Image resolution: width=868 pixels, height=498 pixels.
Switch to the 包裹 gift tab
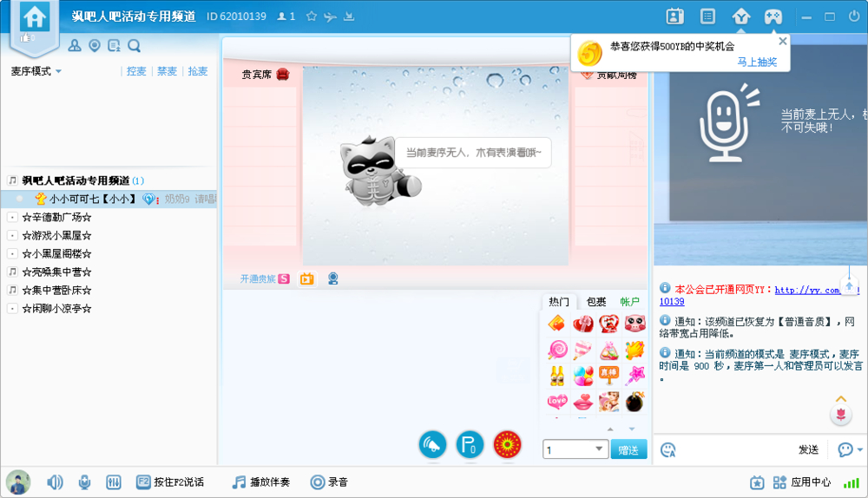tap(596, 302)
